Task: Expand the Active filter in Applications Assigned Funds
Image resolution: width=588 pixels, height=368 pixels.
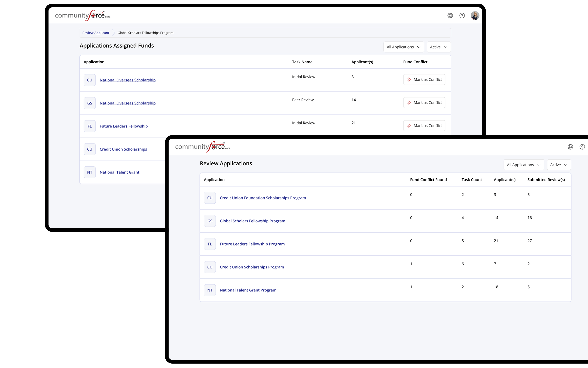Action: coord(439,47)
